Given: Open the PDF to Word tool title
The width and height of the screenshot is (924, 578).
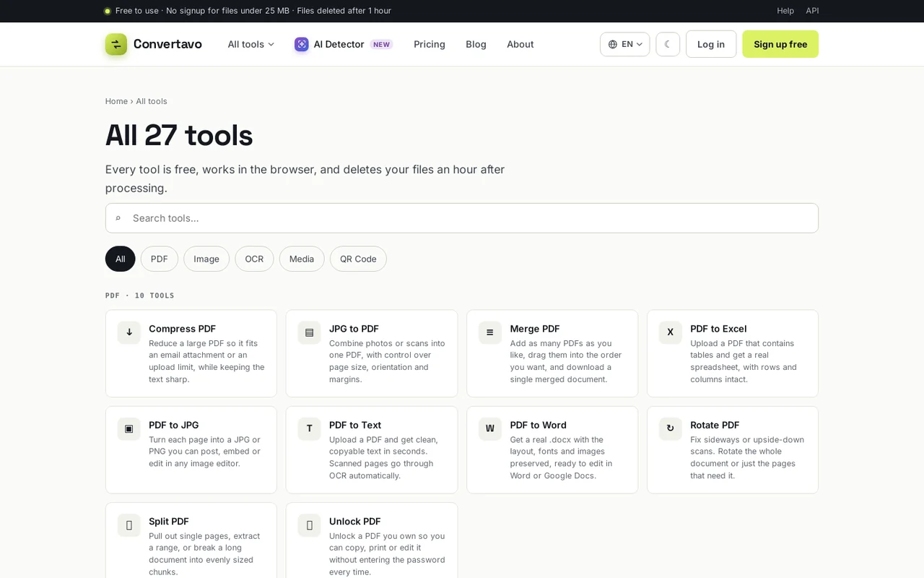Looking at the screenshot, I should pyautogui.click(x=539, y=425).
